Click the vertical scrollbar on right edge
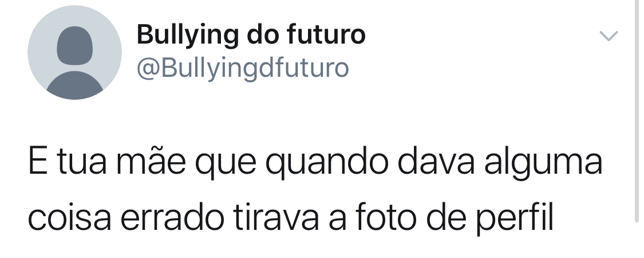Screen dimensions: 644x258 pos(637,111)
